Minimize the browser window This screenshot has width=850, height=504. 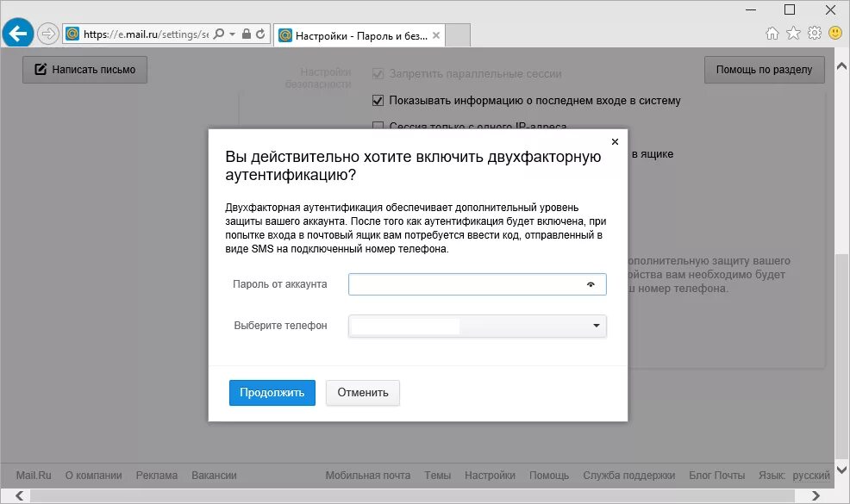(x=751, y=9)
